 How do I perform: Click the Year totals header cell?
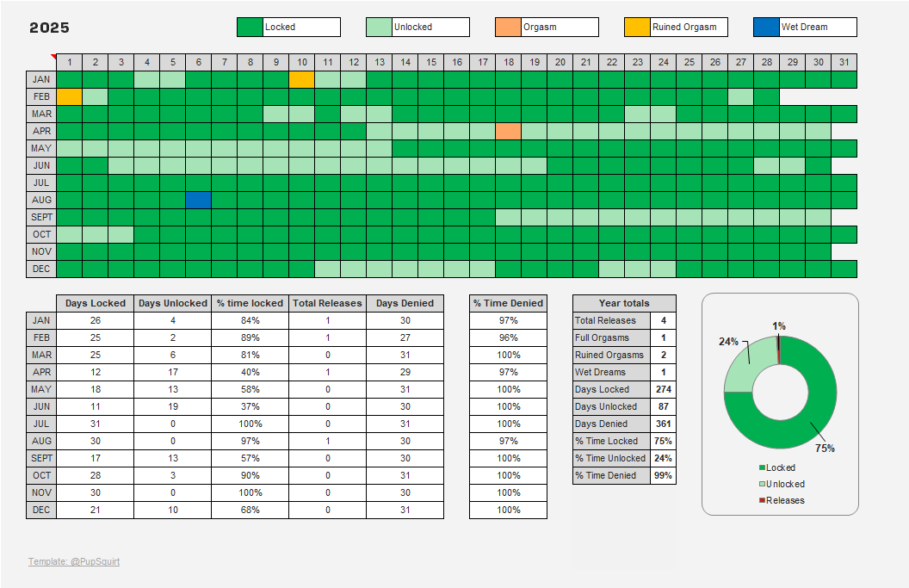(624, 303)
